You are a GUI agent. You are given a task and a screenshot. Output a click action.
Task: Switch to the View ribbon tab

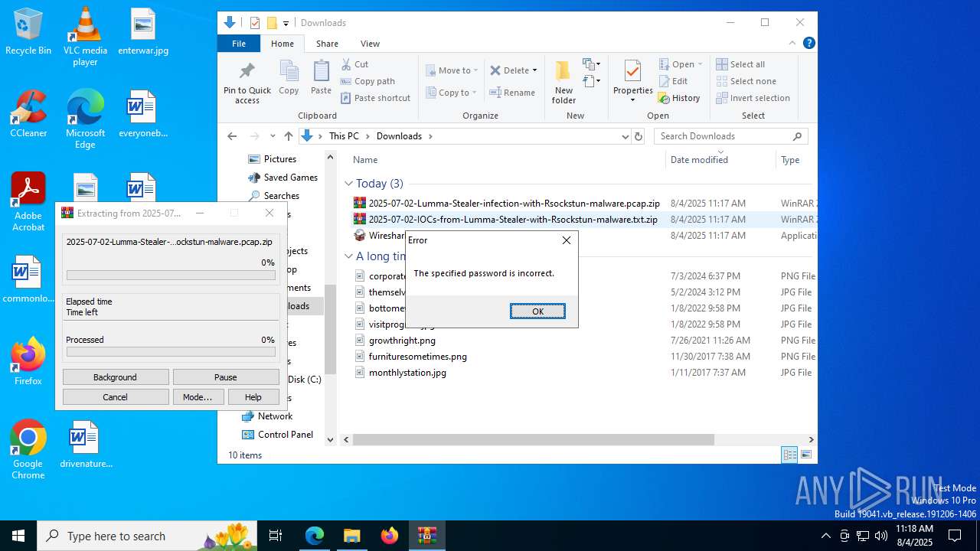tap(370, 44)
